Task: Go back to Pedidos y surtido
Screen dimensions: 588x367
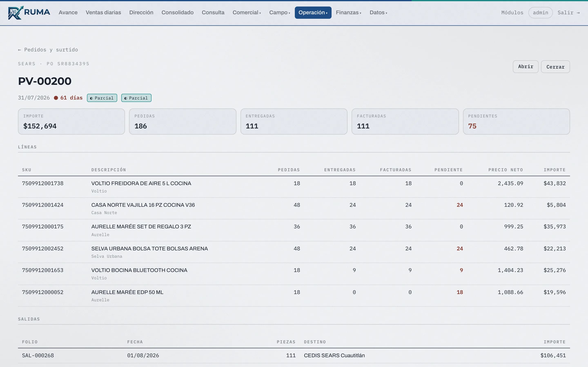Action: [48, 50]
